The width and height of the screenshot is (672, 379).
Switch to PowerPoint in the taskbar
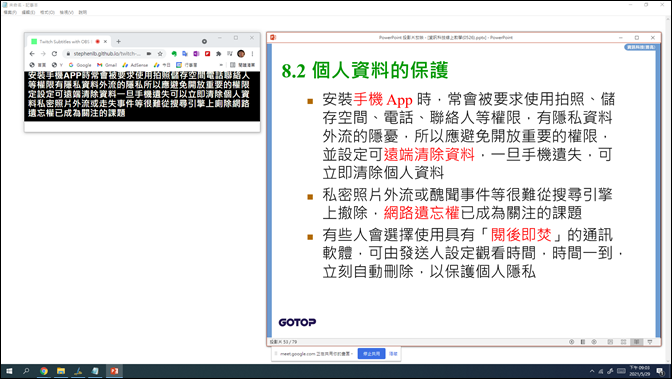tap(114, 371)
